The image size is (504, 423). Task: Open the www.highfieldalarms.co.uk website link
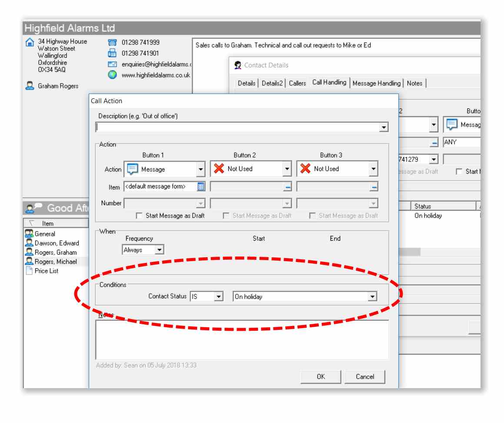156,75
